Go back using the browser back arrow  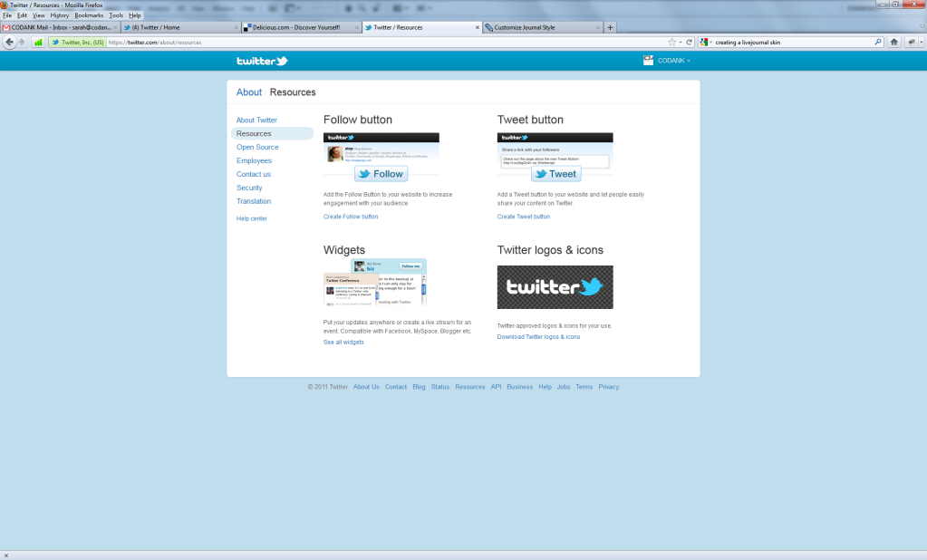point(9,42)
